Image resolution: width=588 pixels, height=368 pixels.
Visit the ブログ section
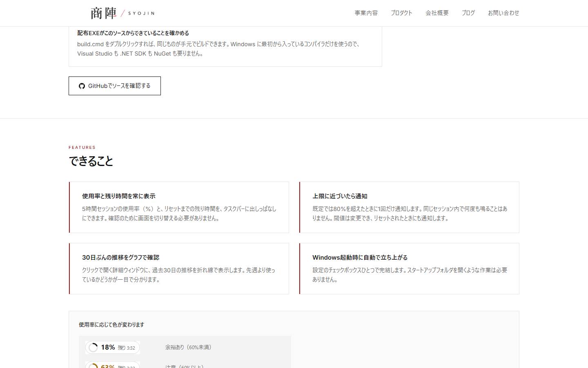tap(468, 13)
